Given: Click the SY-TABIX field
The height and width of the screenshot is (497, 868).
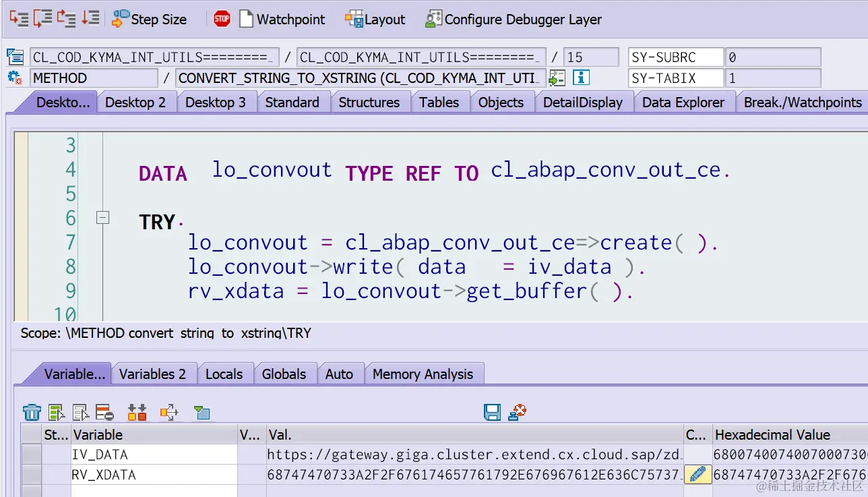Looking at the screenshot, I should (x=676, y=78).
